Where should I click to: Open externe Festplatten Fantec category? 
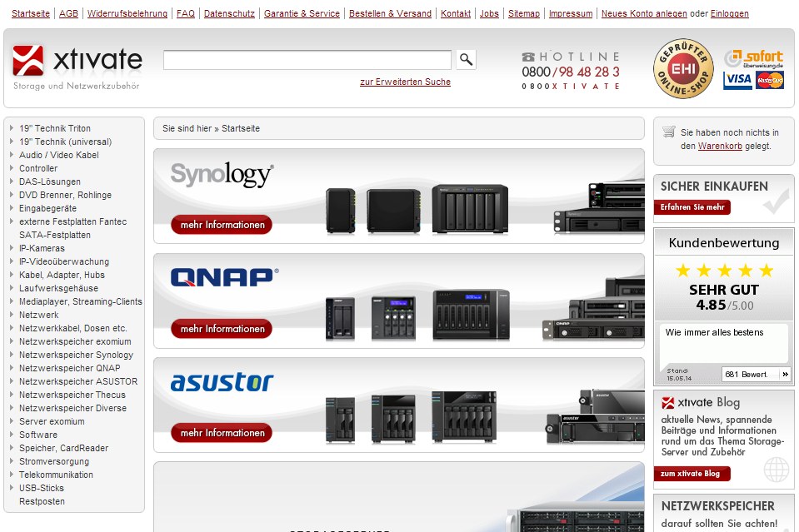coord(72,221)
